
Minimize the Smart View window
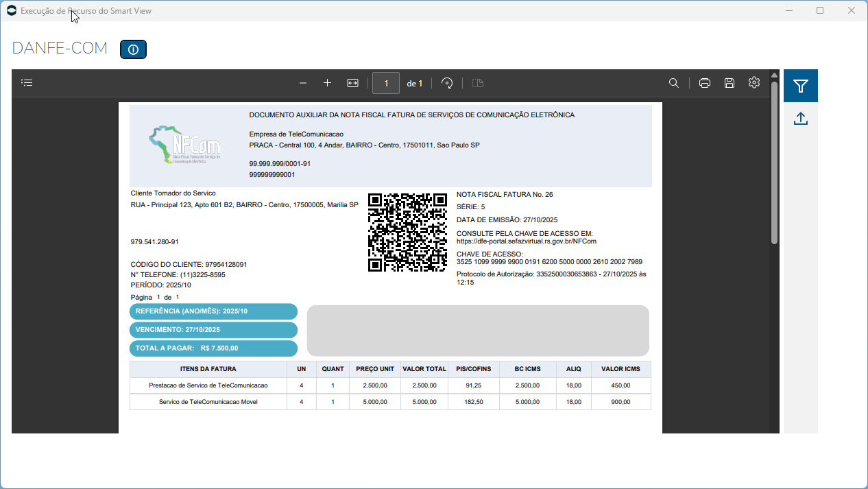pyautogui.click(x=789, y=10)
